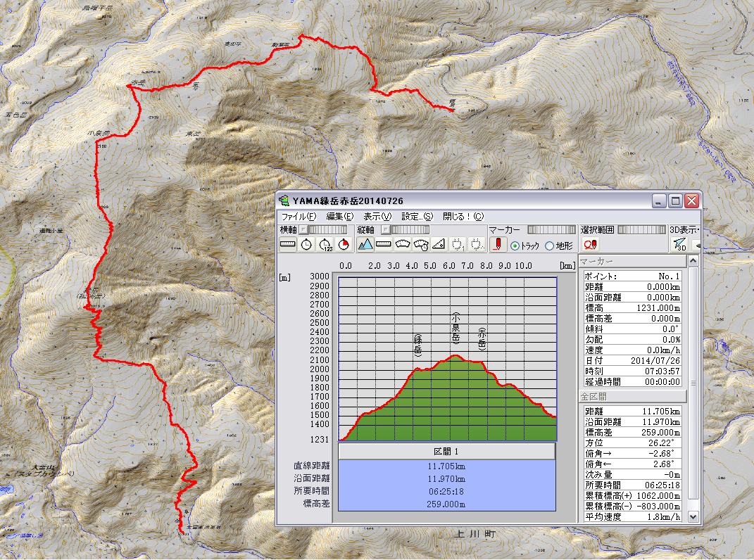Click the second plug sensor icon
754x560 pixels.
point(476,245)
